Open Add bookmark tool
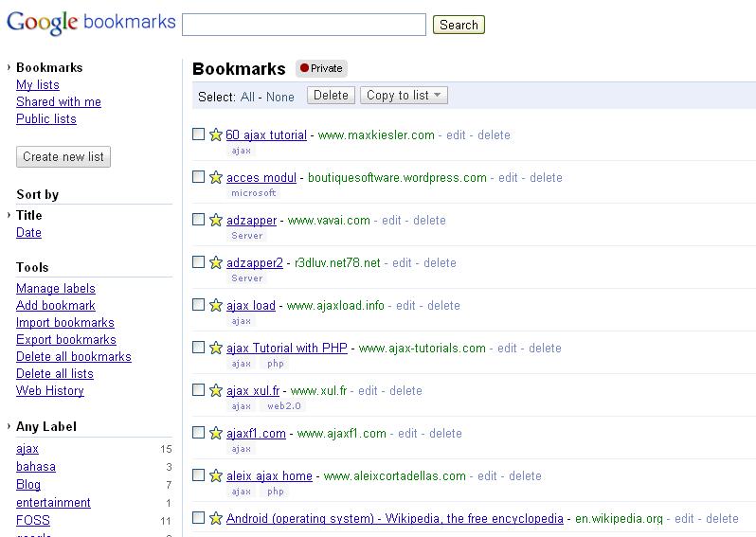The width and height of the screenshot is (756, 537). tap(56, 305)
